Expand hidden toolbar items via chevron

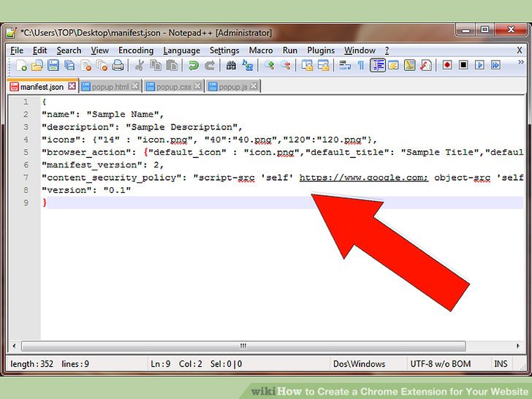click(x=521, y=62)
